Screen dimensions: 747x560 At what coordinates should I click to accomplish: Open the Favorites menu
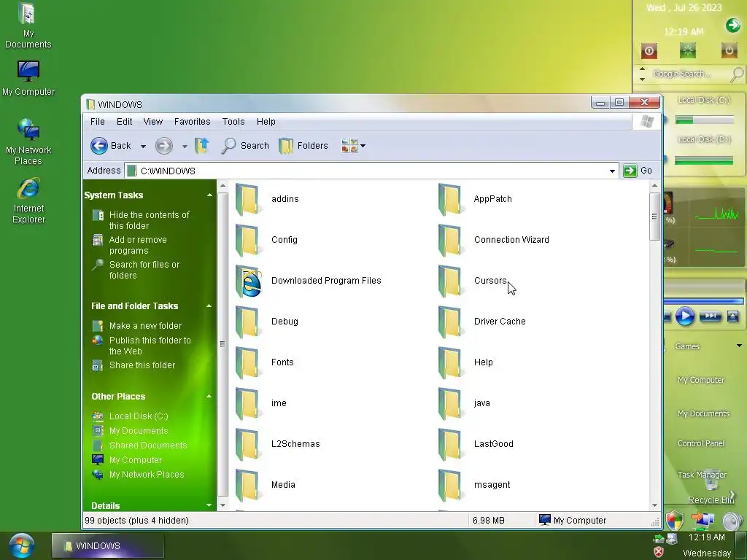(192, 122)
